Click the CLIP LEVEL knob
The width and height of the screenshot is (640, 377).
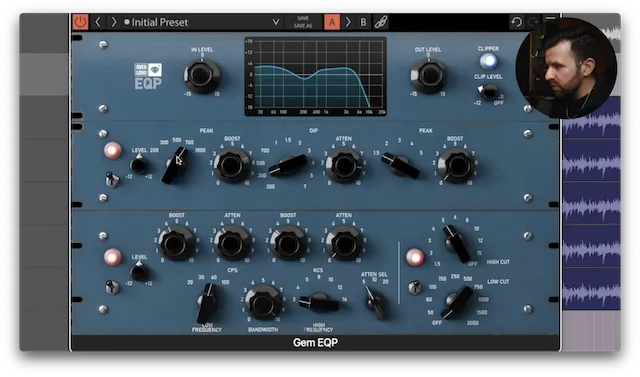click(488, 92)
